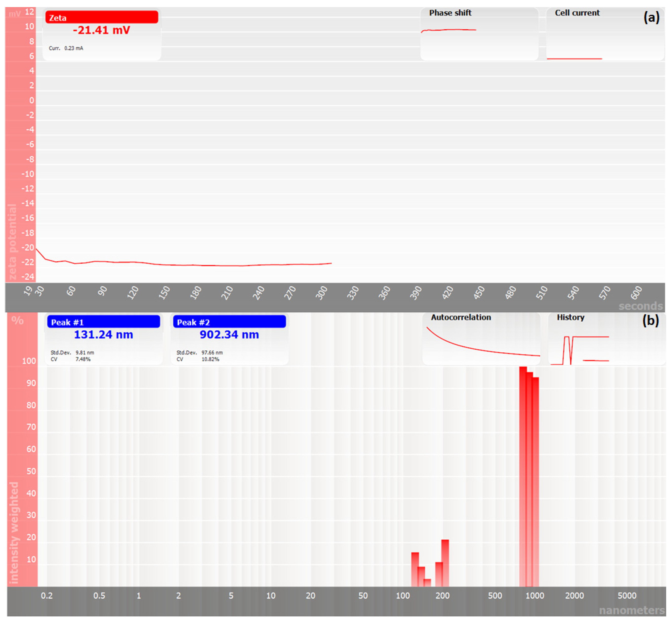Click the 5000 nanometers axis label

627,596
